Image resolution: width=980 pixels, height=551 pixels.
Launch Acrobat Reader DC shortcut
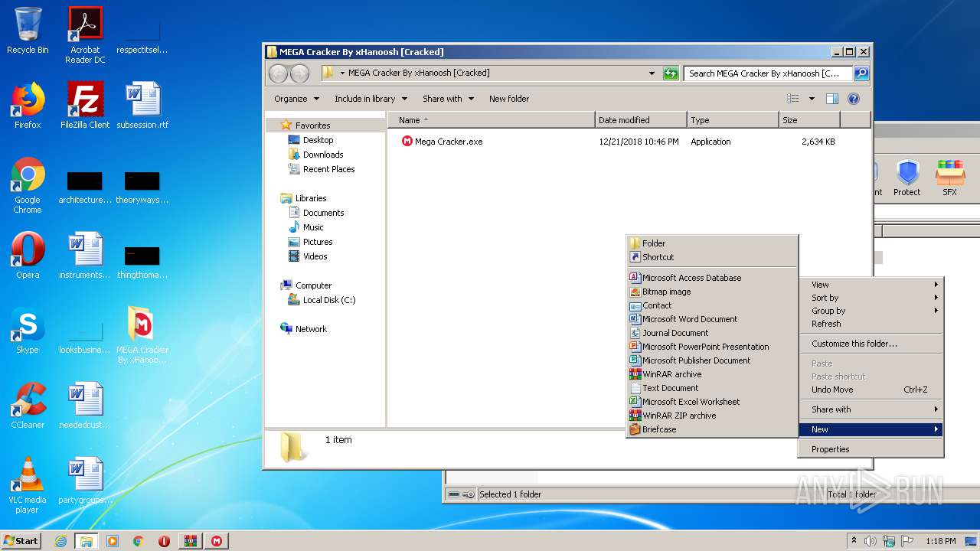coord(85,35)
